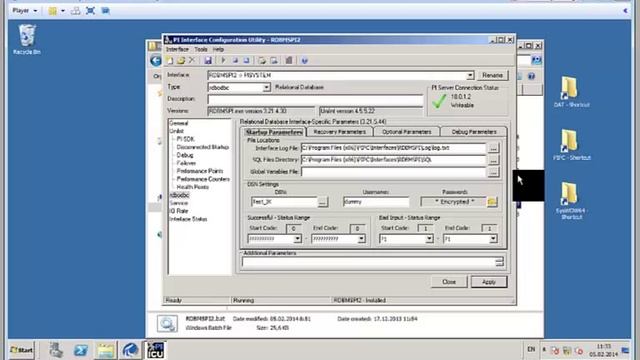Click the Username field

click(x=376, y=202)
